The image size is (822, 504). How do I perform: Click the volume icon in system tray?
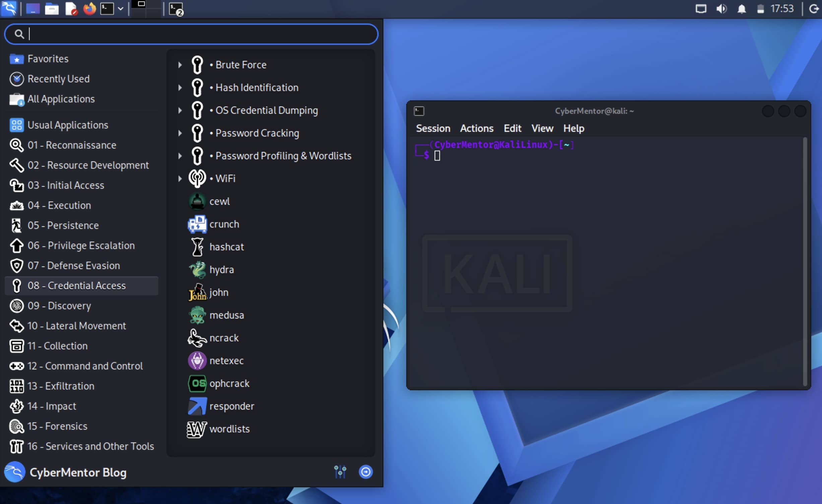click(x=721, y=9)
